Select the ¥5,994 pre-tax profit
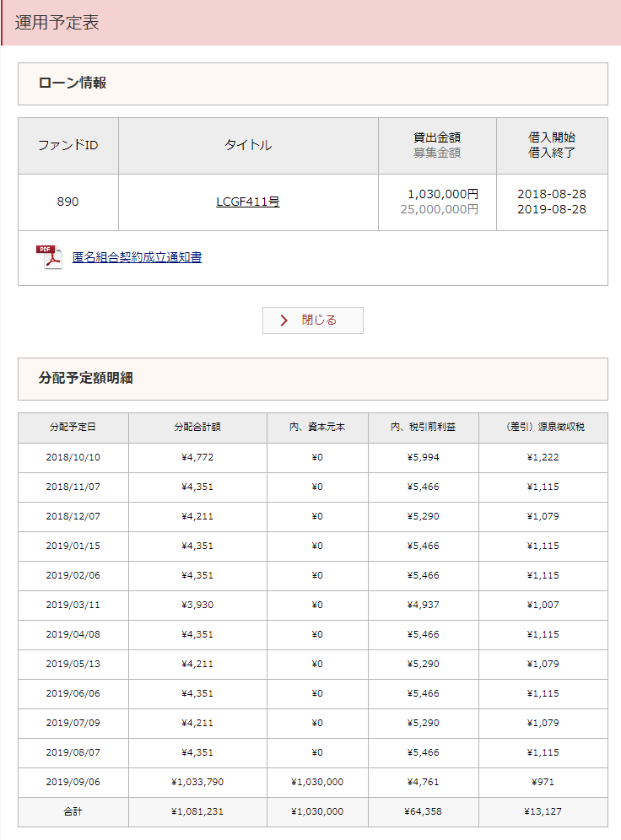 (424, 457)
